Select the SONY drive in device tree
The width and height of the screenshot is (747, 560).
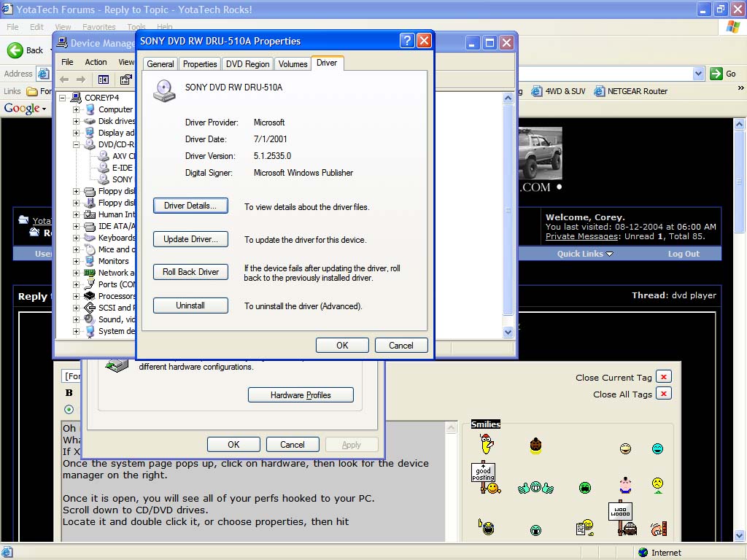click(123, 179)
